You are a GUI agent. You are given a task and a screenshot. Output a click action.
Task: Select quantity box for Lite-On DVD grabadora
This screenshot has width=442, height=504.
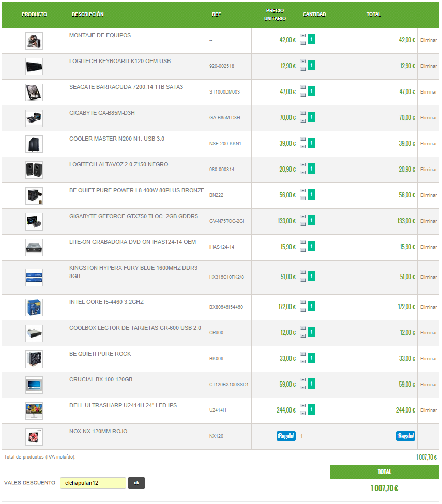pyautogui.click(x=312, y=246)
